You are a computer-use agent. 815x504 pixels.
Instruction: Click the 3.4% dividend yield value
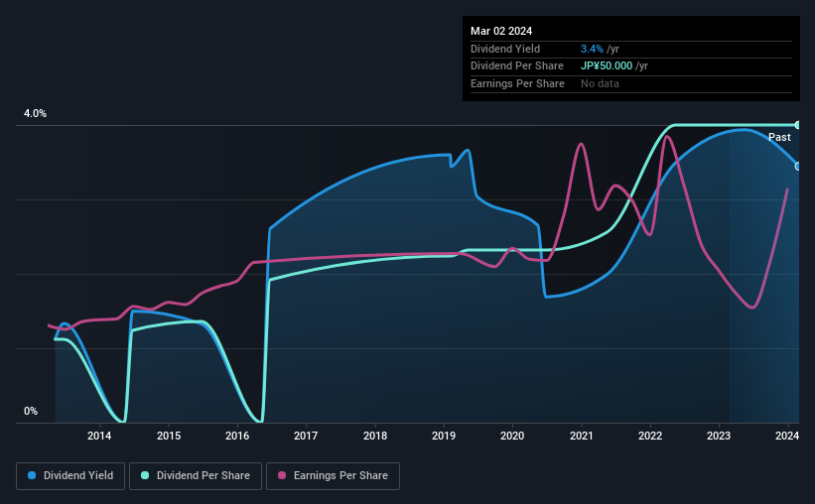[x=592, y=49]
